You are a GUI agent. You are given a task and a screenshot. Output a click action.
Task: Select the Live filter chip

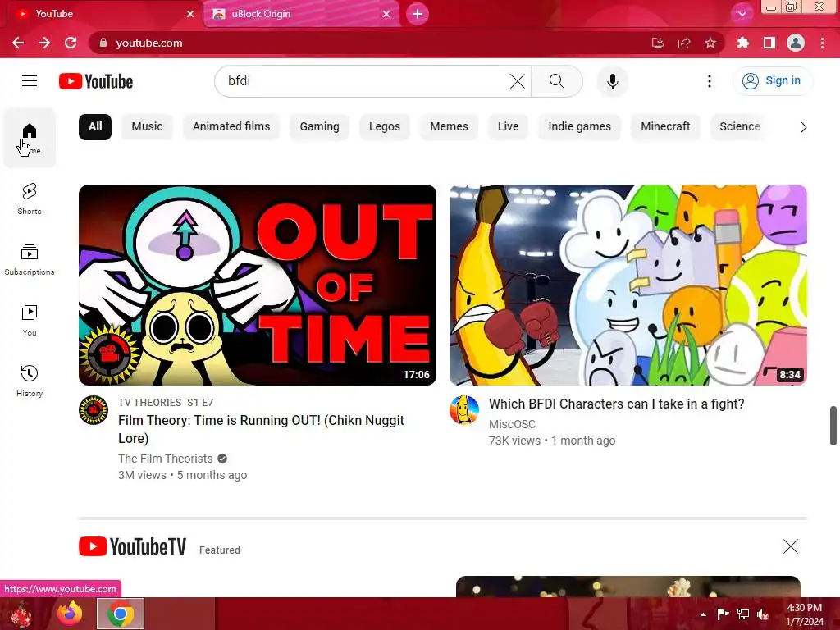508,127
